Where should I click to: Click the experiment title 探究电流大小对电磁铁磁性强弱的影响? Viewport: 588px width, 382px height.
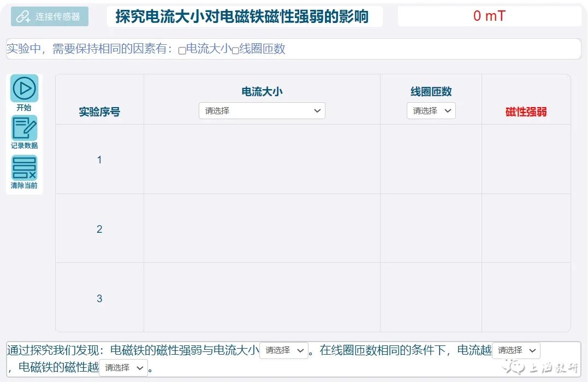242,16
